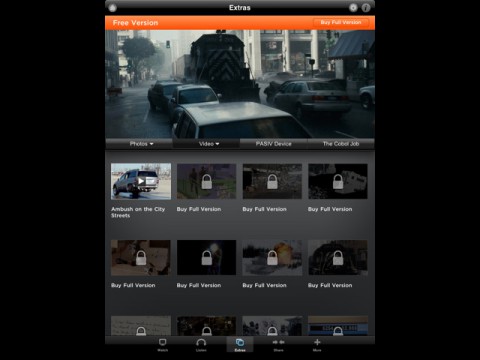Click the 'Free Version' banner label

135,23
